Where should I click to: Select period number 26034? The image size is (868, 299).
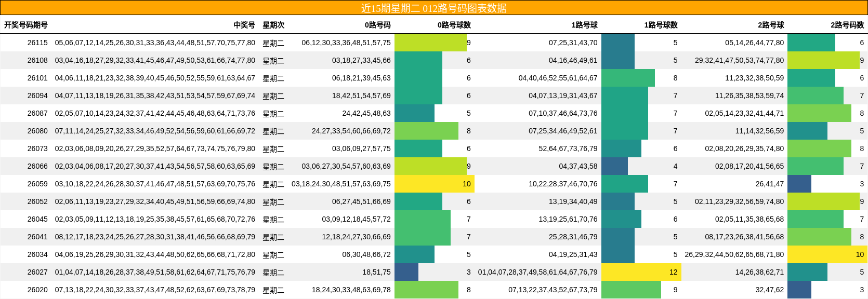pos(37,254)
